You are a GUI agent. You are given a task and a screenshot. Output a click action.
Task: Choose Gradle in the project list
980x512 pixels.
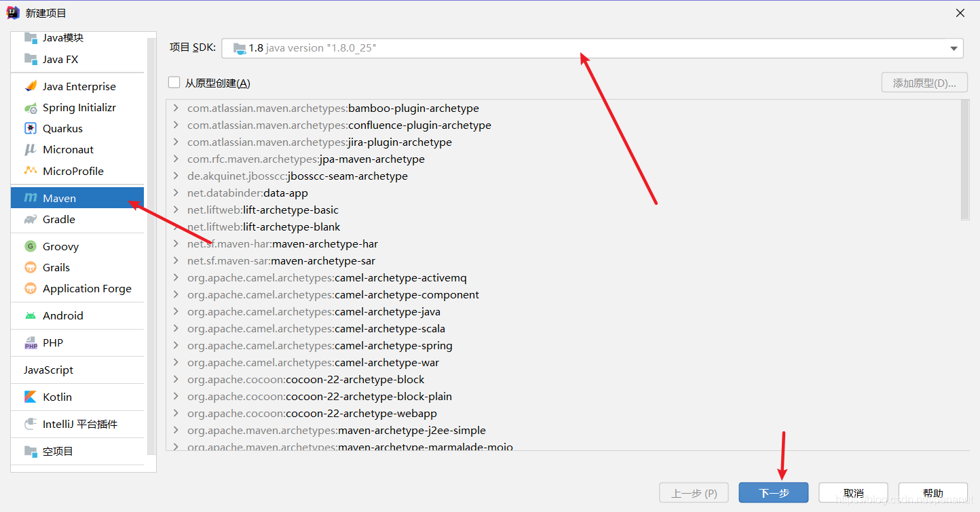pos(77,219)
